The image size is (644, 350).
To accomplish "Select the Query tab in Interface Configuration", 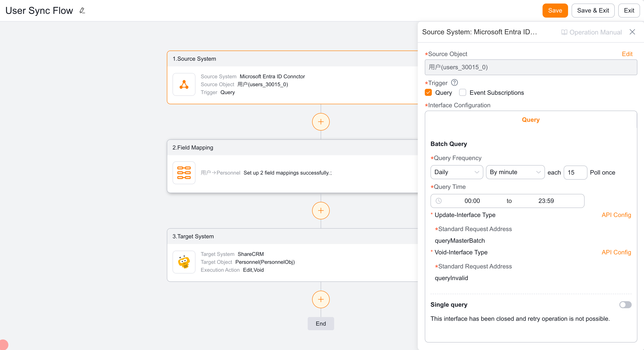I will pos(530,120).
